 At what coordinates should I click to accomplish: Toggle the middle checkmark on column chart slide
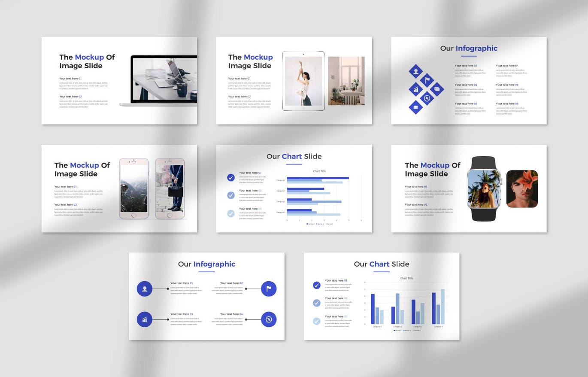(317, 303)
